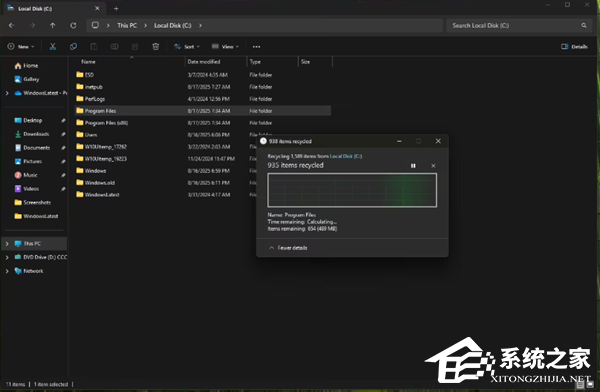This screenshot has height=392, width=600.
Task: Click the Rename icon in toolbar
Action: point(114,47)
